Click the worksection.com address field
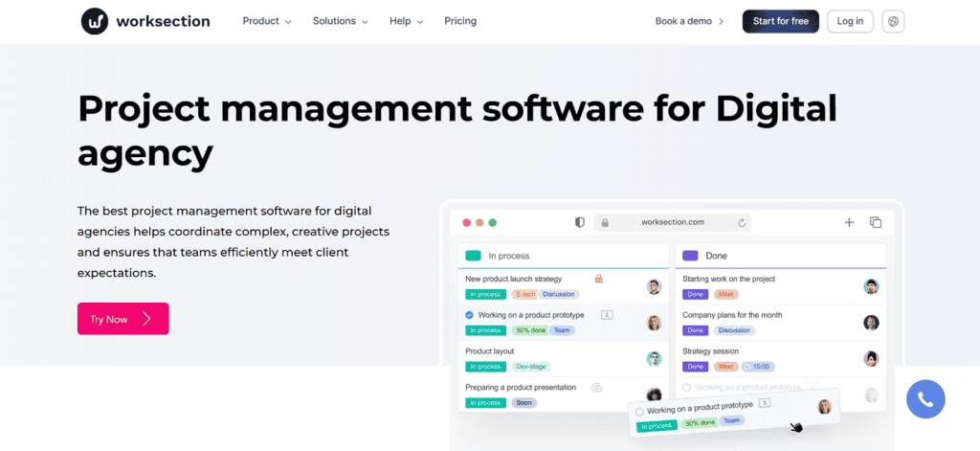The height and width of the screenshot is (451, 980). pos(673,222)
